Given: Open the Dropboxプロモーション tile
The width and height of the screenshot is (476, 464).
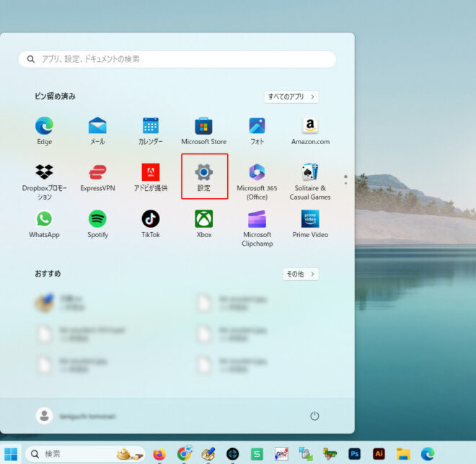Looking at the screenshot, I should point(44,182).
